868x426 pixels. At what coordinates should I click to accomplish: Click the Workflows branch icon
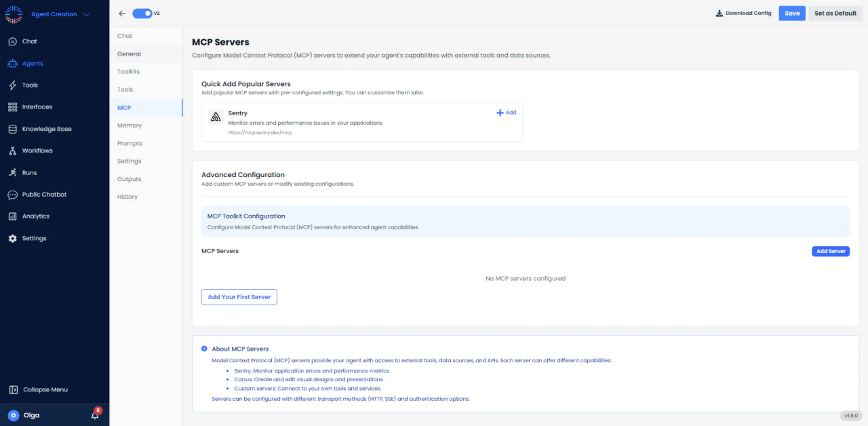point(12,151)
